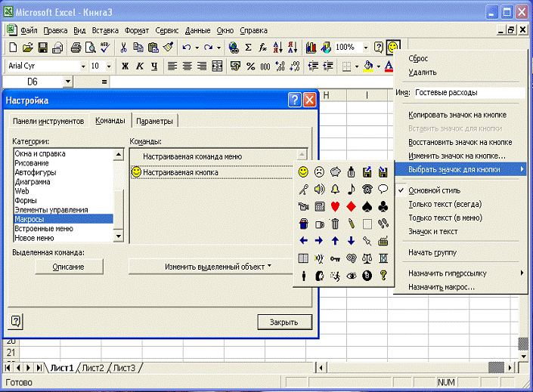533x392 pixels.
Task: Click the Print toolbar icon
Action: (x=76, y=48)
